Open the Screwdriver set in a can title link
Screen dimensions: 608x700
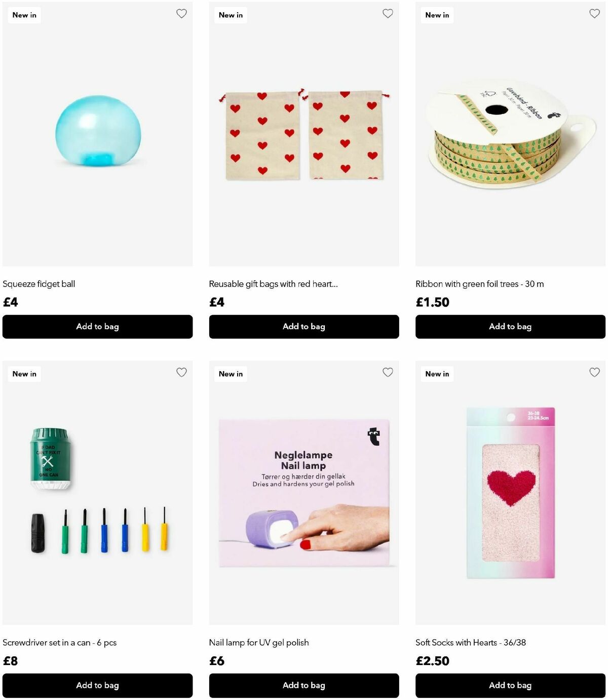click(60, 643)
